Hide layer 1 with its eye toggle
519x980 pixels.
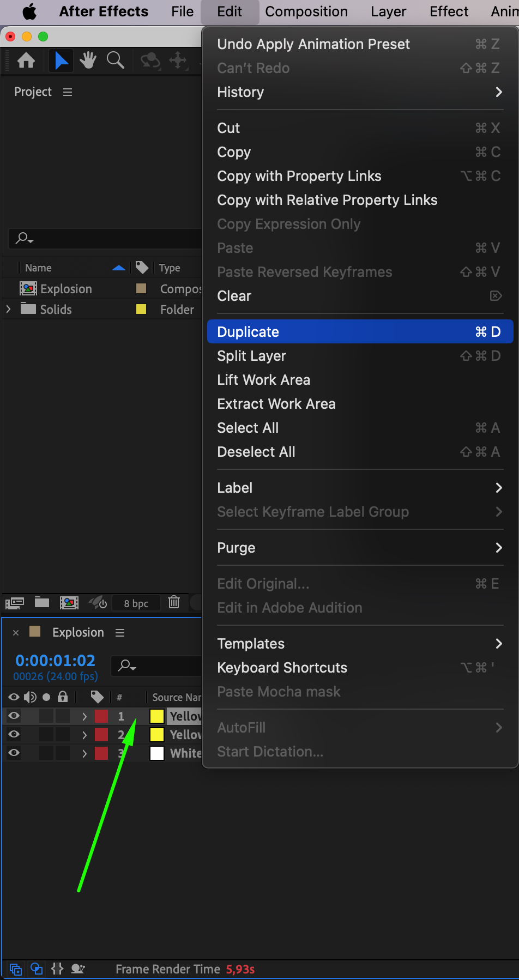click(x=14, y=716)
